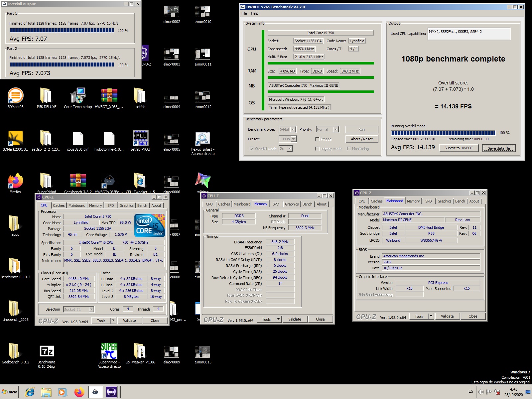Click HWBOT overkill mode progress bar
Image resolution: width=532 pixels, height=399 pixels.
443,133
